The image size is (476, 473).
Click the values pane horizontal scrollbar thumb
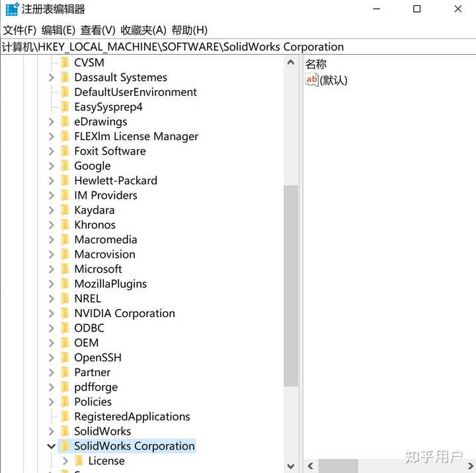pyautogui.click(x=338, y=466)
